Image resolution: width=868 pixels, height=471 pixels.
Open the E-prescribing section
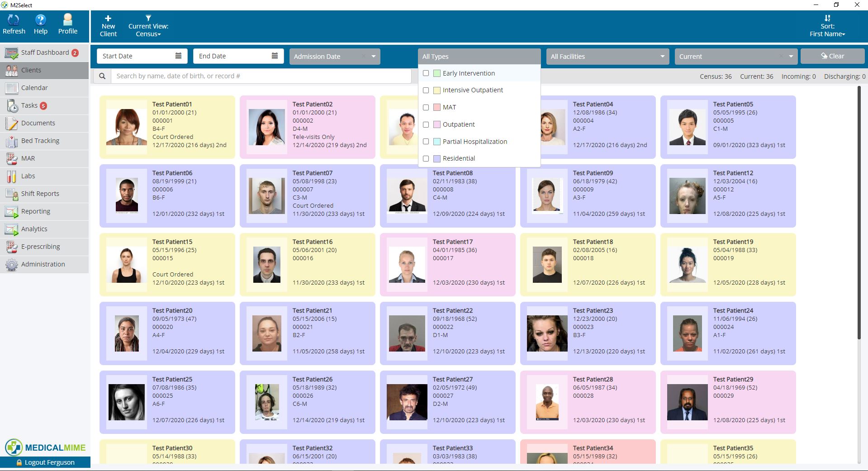point(41,246)
